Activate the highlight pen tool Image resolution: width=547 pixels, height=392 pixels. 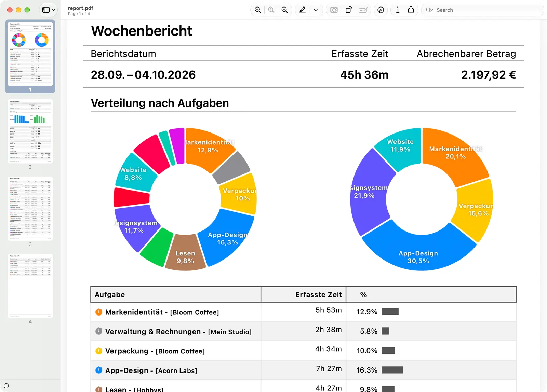point(302,10)
